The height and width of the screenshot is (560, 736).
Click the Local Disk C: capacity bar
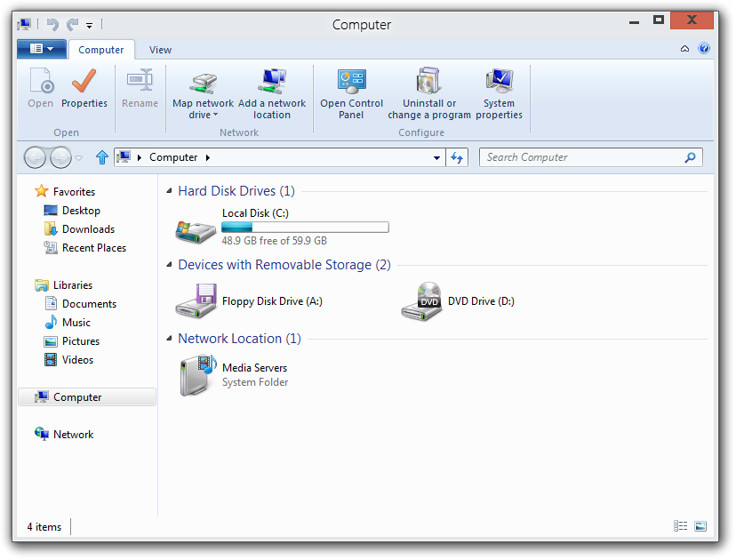point(305,228)
